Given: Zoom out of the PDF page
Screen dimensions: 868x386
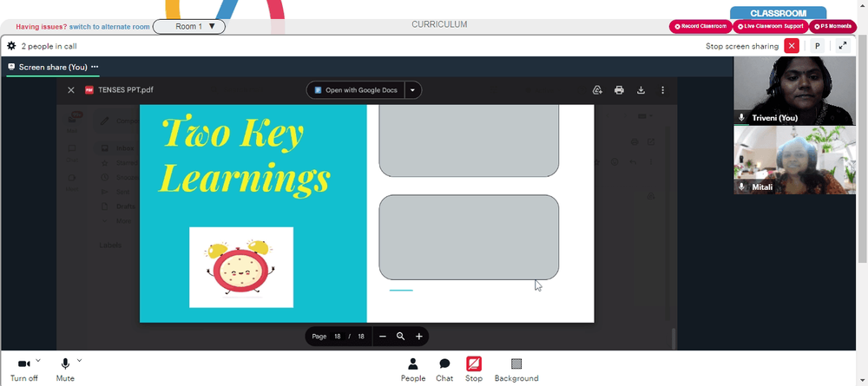Looking at the screenshot, I should 383,337.
